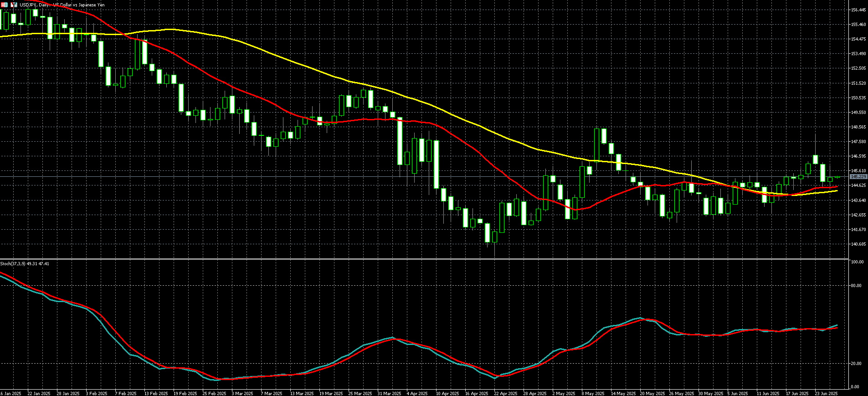Click the 31 Mar 2025 date label
The width and height of the screenshot is (868, 396).
(x=389, y=393)
